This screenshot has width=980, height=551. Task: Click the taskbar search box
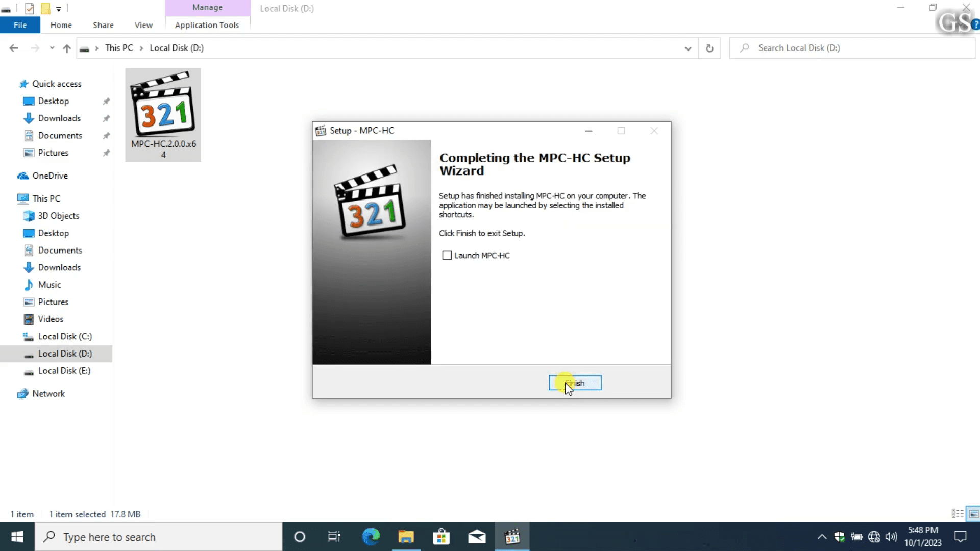tap(158, 537)
